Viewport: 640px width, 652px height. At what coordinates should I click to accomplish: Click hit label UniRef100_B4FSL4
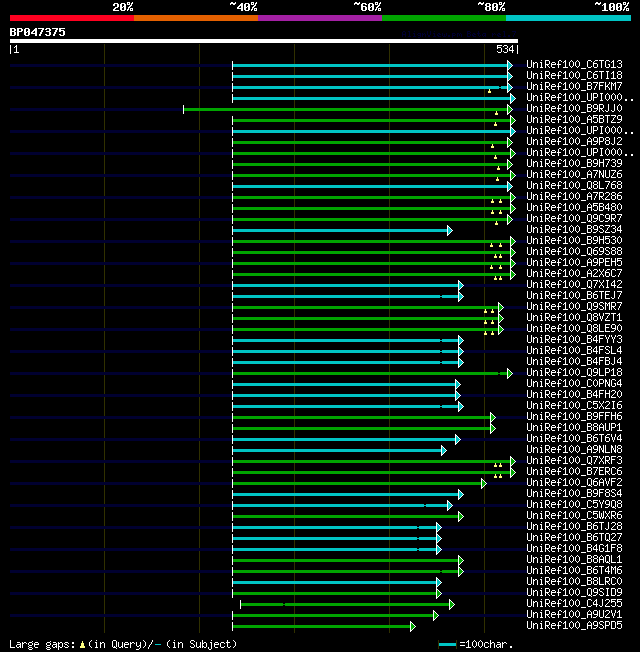(x=574, y=351)
